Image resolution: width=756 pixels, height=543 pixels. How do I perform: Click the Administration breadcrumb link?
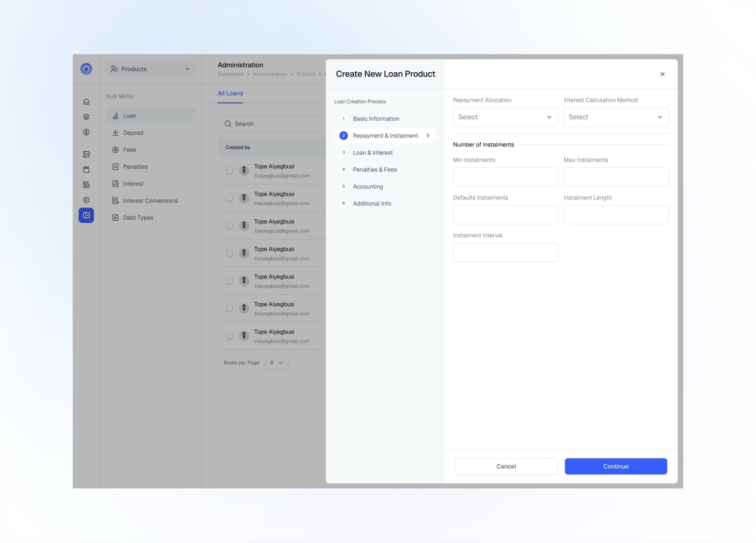(x=270, y=74)
